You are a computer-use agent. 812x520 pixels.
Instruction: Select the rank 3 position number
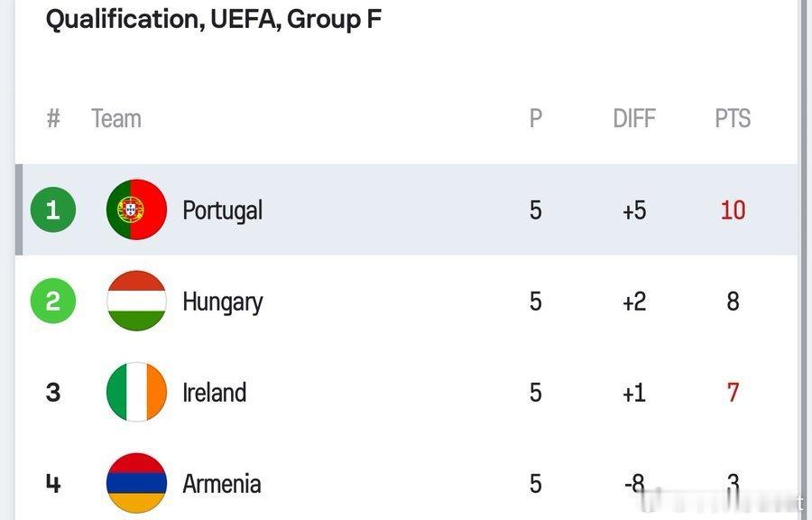tap(53, 393)
